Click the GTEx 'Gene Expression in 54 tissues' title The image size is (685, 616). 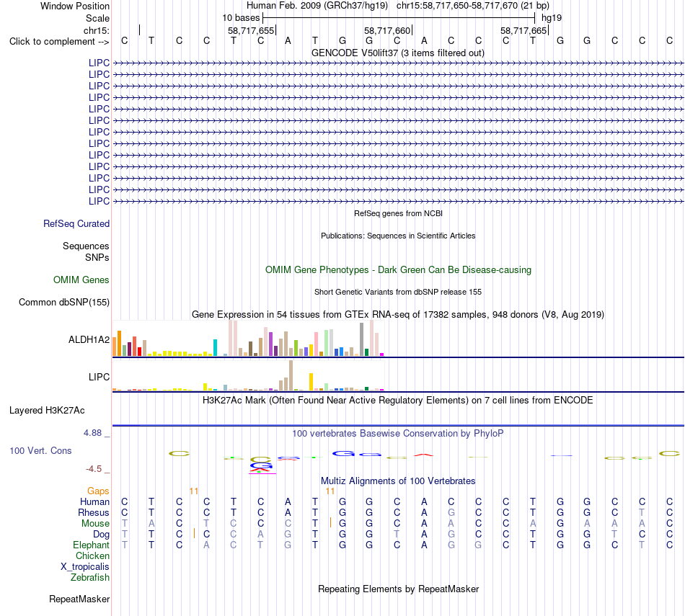[398, 314]
